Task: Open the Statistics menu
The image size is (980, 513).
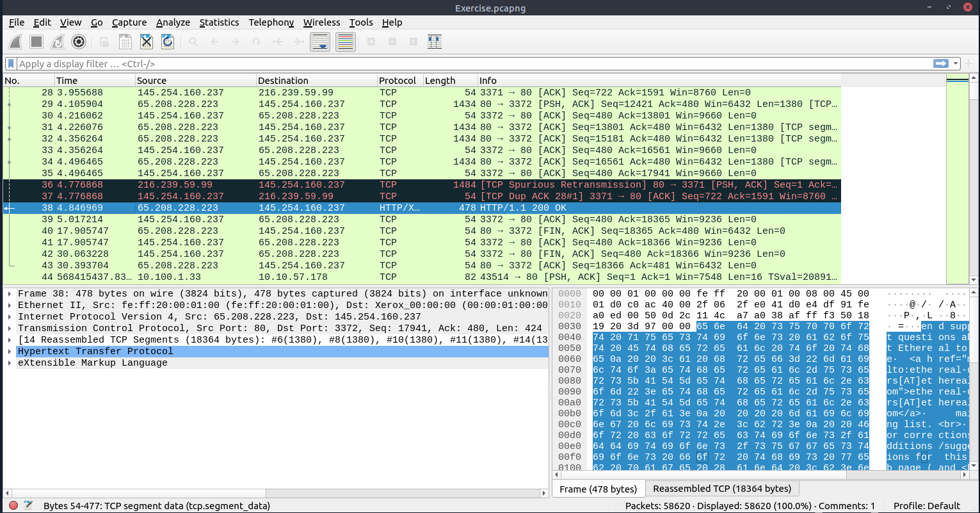Action: 219,22
